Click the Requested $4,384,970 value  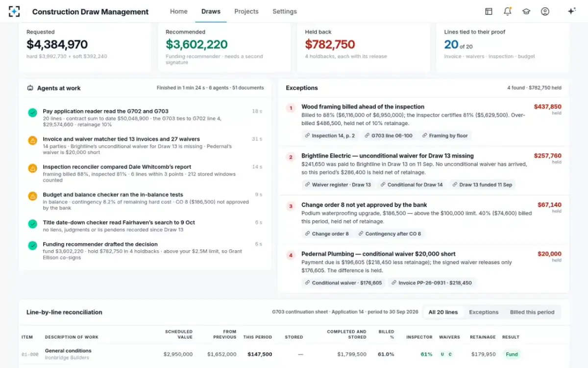[57, 45]
